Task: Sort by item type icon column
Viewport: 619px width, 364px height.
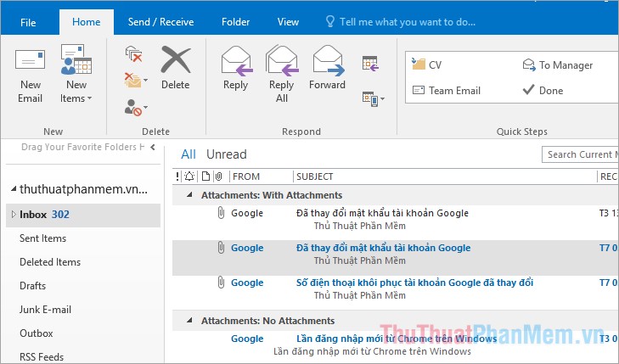Action: (205, 176)
